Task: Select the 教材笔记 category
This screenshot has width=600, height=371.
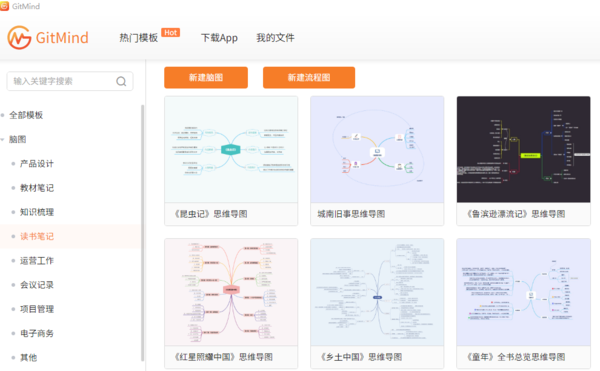Action: point(37,188)
